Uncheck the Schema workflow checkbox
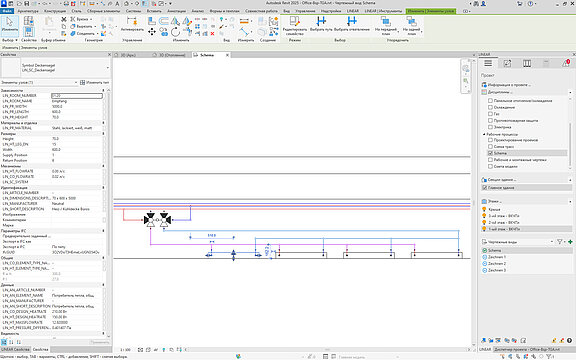 point(490,153)
